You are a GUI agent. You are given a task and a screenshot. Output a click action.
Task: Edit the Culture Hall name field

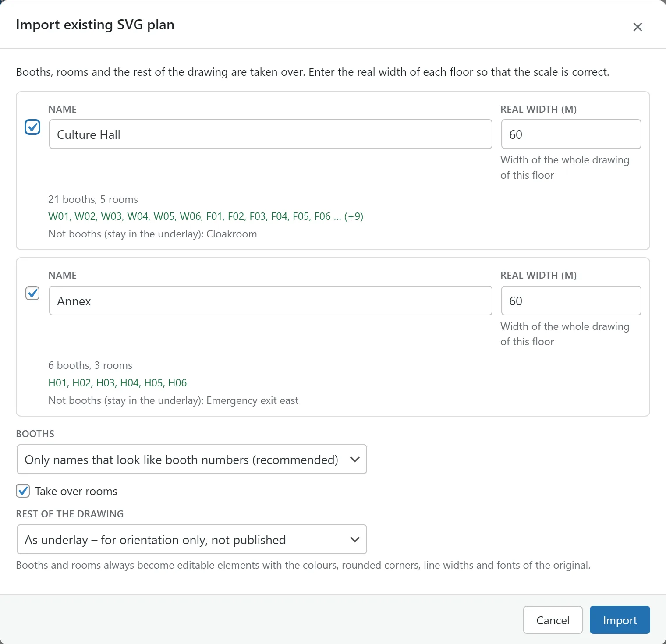click(271, 134)
